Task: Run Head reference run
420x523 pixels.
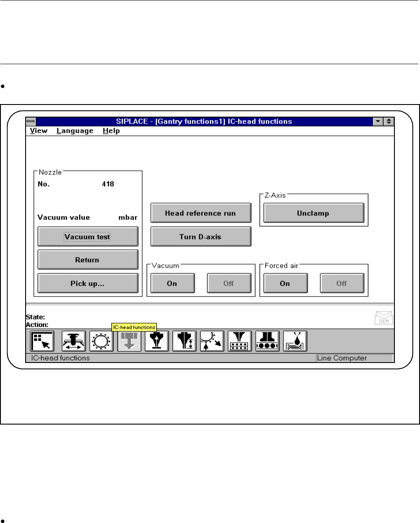Action: coord(201,213)
